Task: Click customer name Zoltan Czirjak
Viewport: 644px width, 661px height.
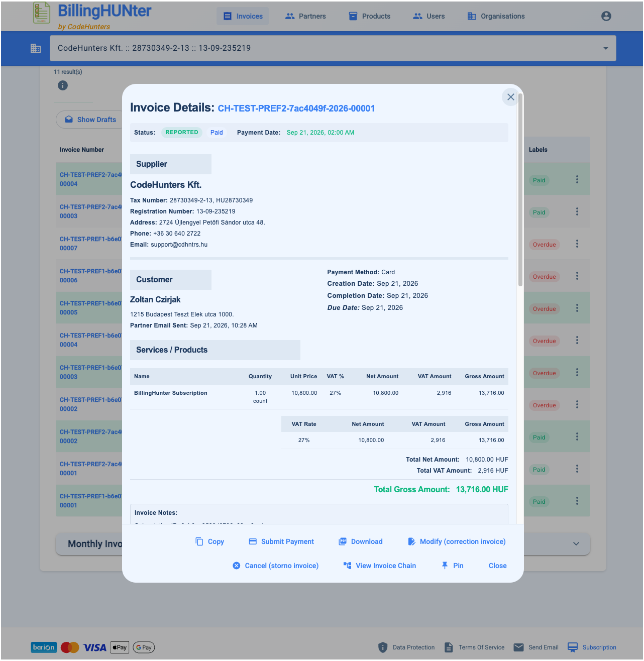Action: (155, 300)
